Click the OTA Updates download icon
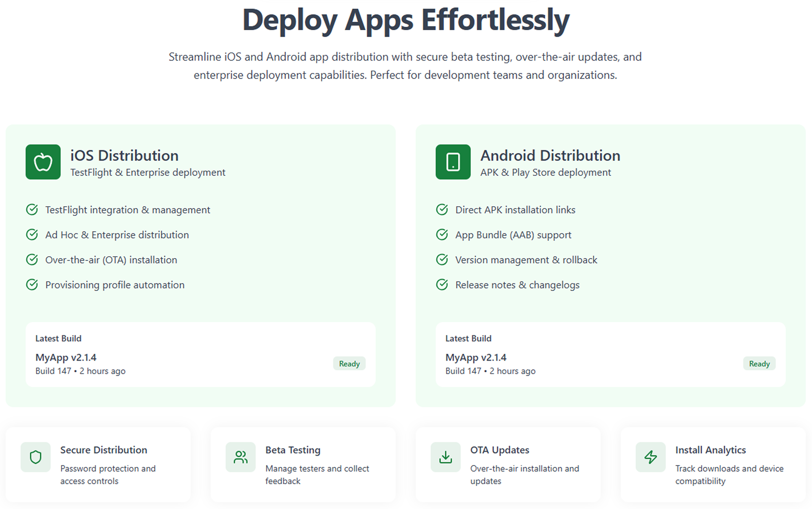 (x=446, y=457)
